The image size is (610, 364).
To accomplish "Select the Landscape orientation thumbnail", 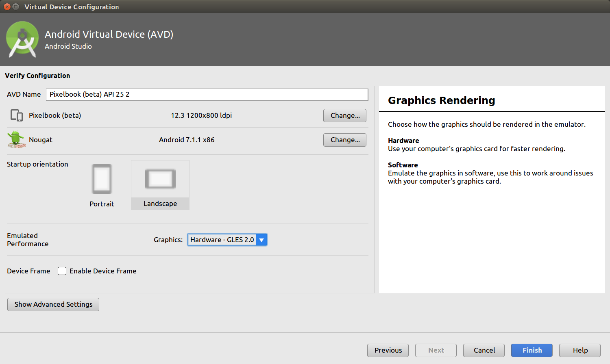I will 160,185.
